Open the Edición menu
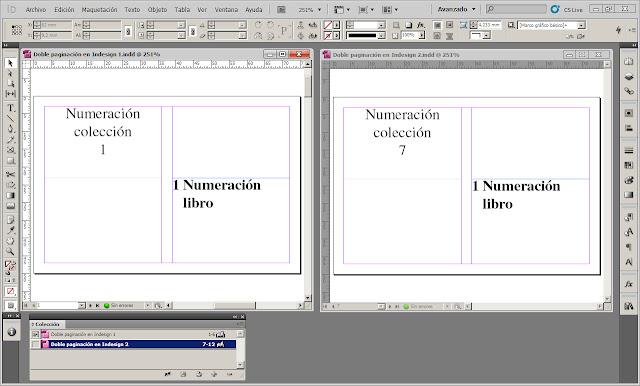The width and height of the screenshot is (640, 386). [x=64, y=9]
